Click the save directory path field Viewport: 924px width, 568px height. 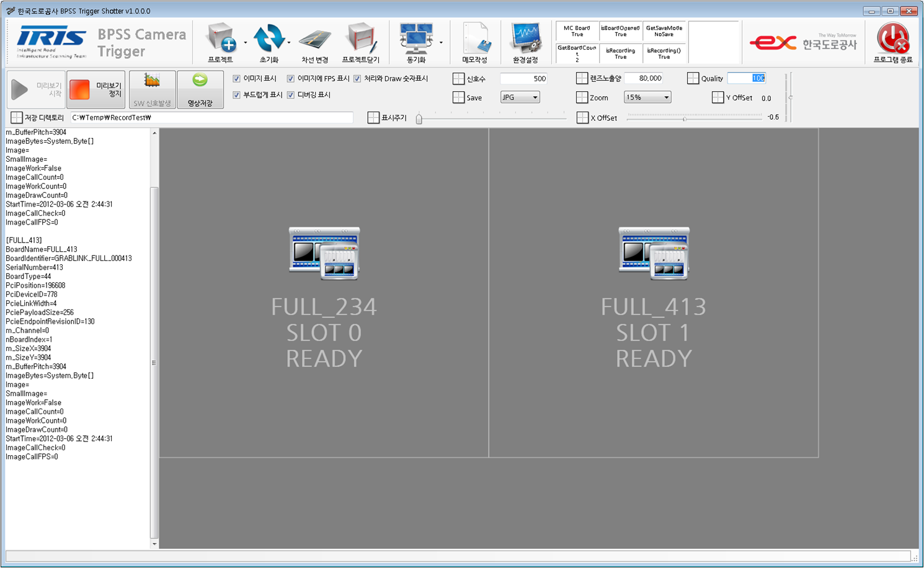pos(211,117)
